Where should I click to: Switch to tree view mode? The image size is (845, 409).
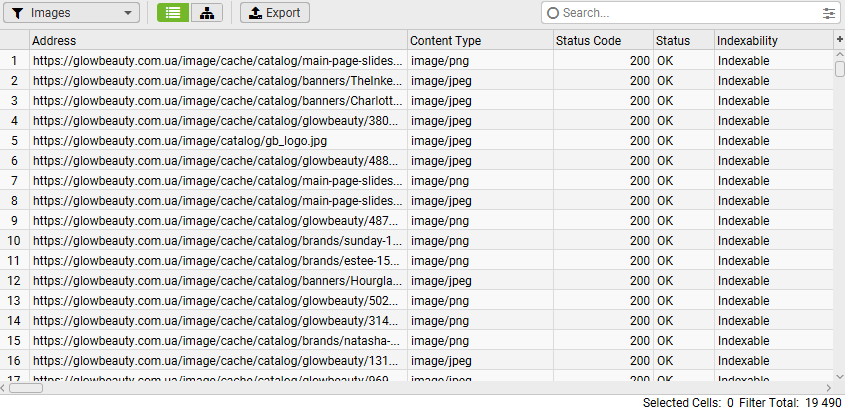pos(207,13)
